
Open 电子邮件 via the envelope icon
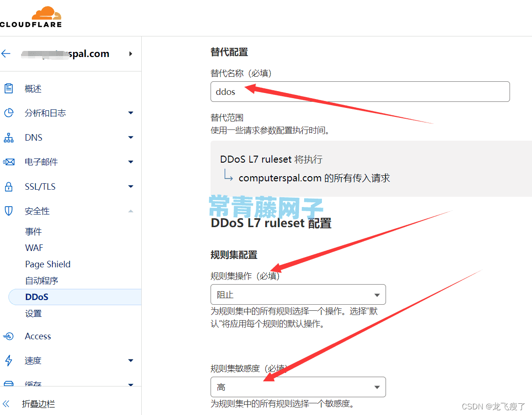pos(8,162)
